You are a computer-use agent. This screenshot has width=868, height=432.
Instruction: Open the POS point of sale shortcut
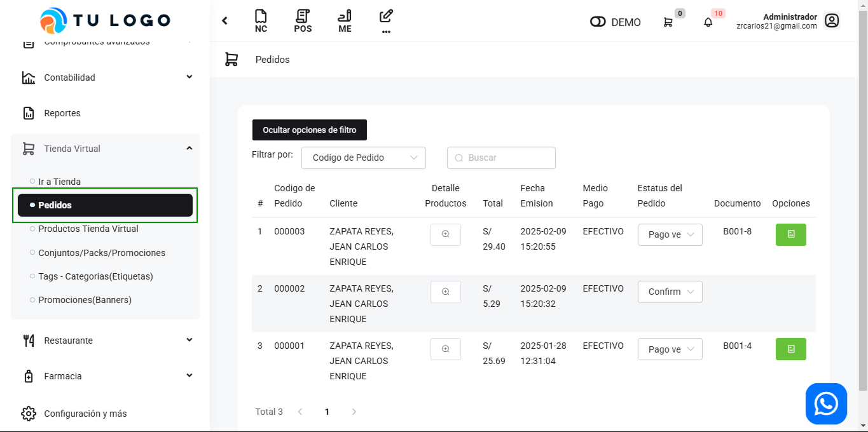(303, 21)
